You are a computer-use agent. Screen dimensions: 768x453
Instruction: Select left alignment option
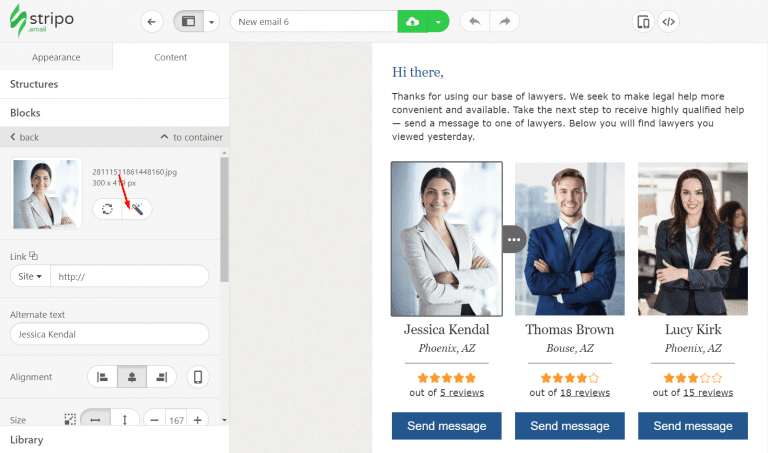pyautogui.click(x=102, y=377)
